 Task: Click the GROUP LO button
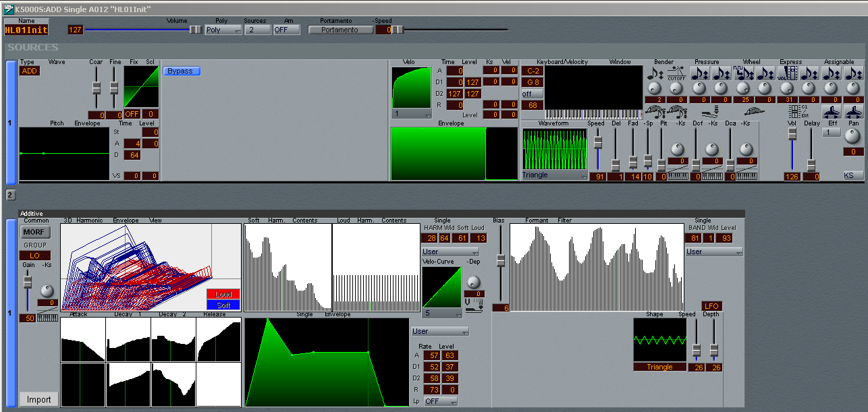pos(34,256)
